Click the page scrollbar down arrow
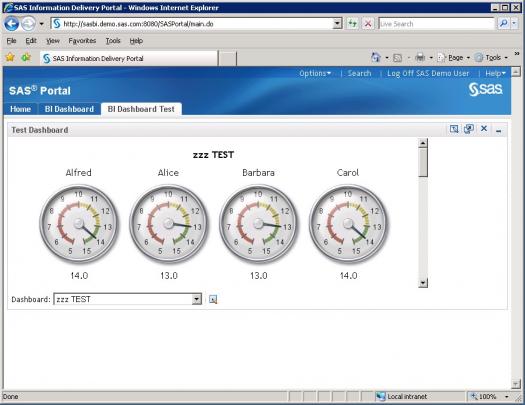525x405 pixels. pos(516,384)
